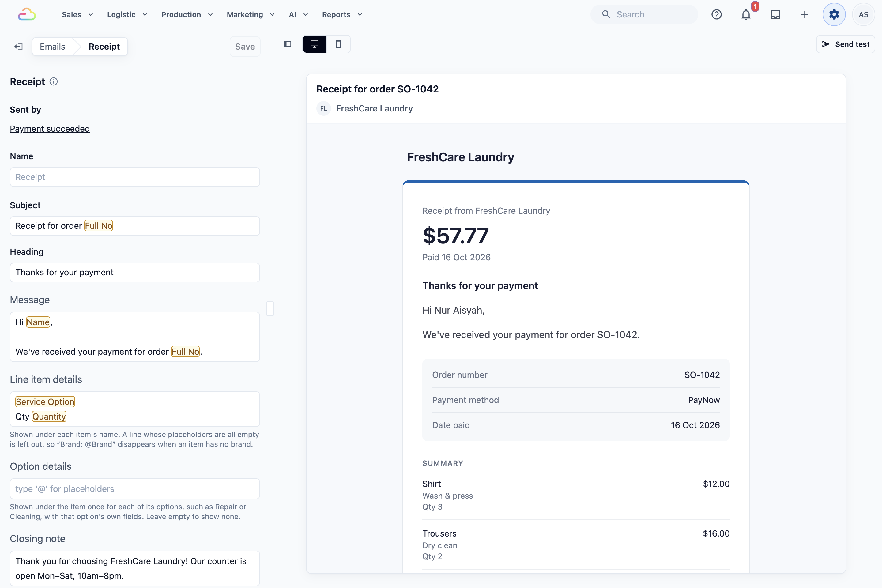This screenshot has height=588, width=882.
Task: Click the panel resize handle
Action: [270, 309]
